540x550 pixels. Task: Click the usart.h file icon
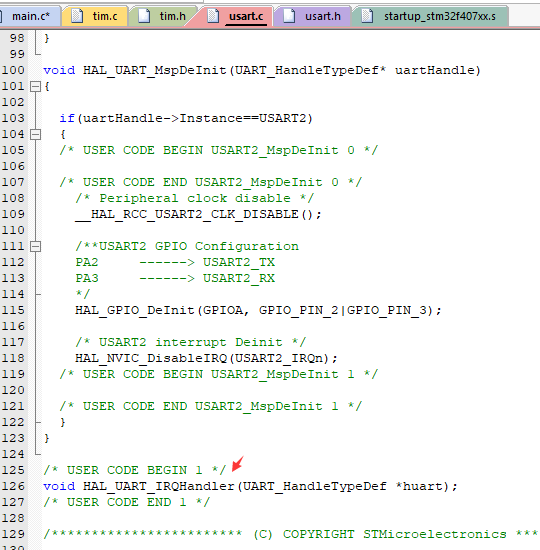(x=289, y=16)
